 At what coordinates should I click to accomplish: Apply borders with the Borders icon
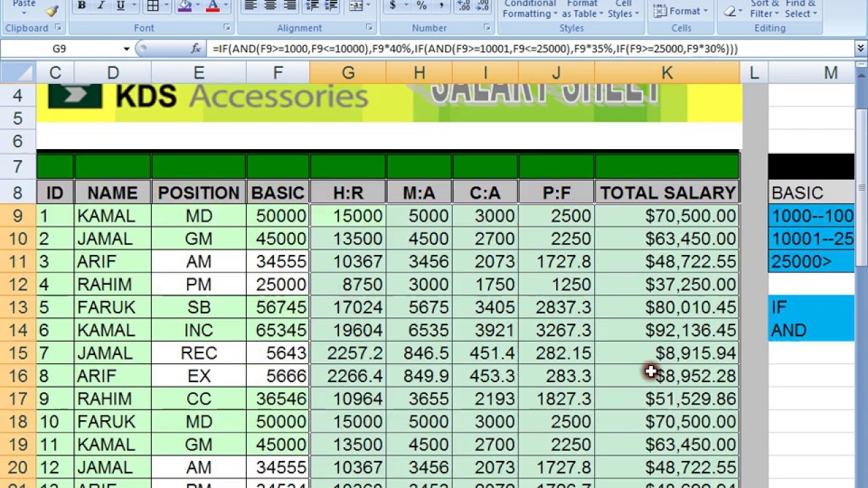coord(153,6)
